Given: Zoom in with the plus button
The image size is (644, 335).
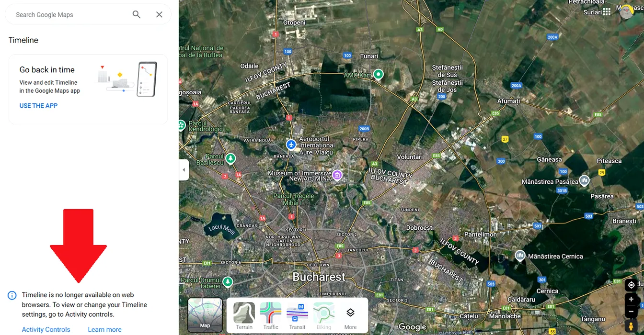Looking at the screenshot, I should (x=631, y=300).
